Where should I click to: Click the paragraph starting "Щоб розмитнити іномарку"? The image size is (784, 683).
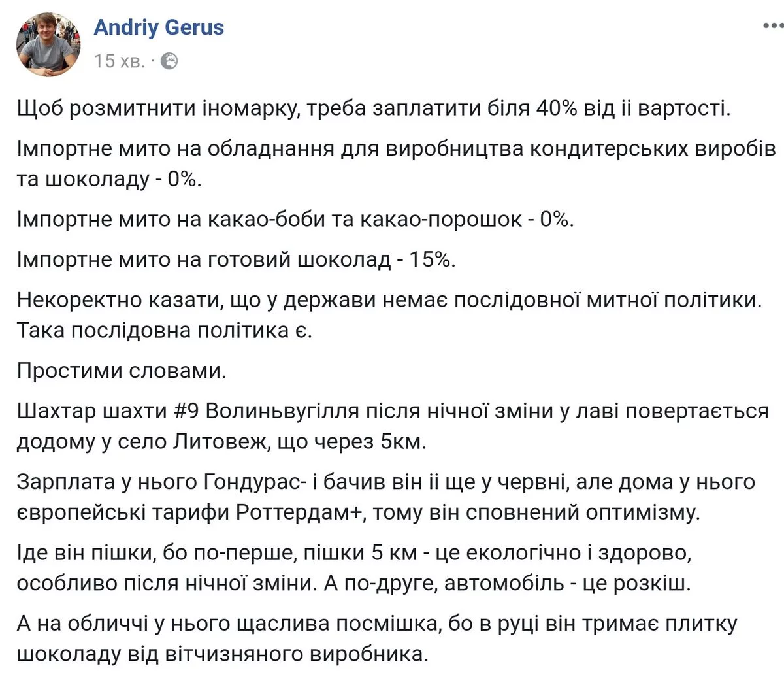(x=372, y=107)
